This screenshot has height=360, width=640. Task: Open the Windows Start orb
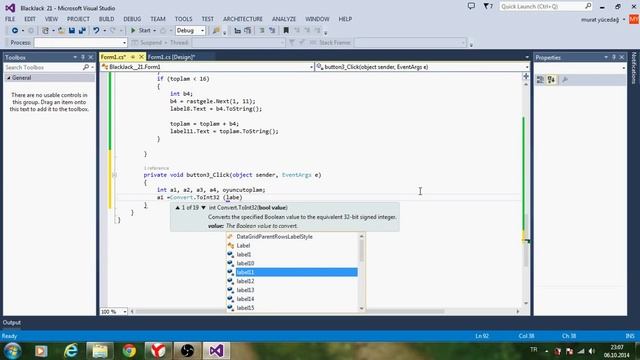pyautogui.click(x=12, y=351)
